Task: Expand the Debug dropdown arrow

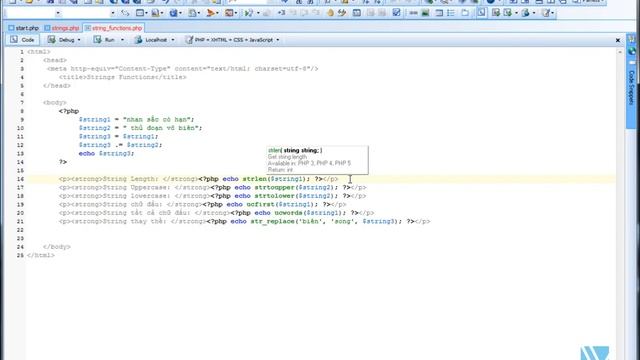Action: pyautogui.click(x=79, y=40)
